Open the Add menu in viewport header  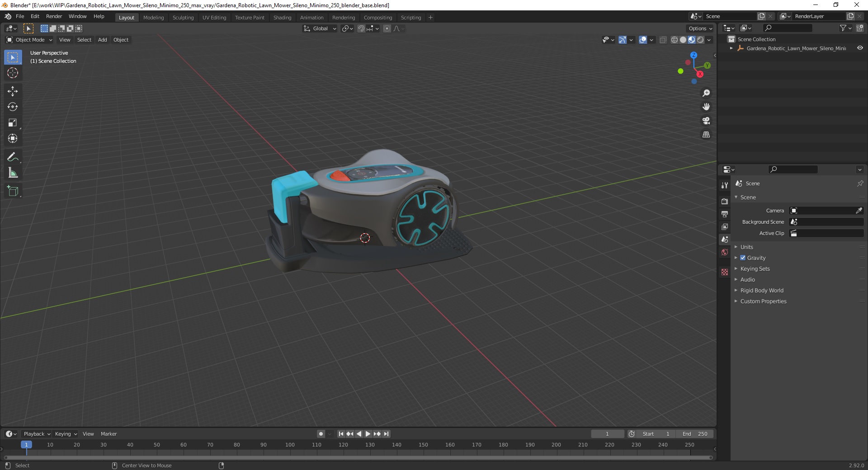pos(103,40)
